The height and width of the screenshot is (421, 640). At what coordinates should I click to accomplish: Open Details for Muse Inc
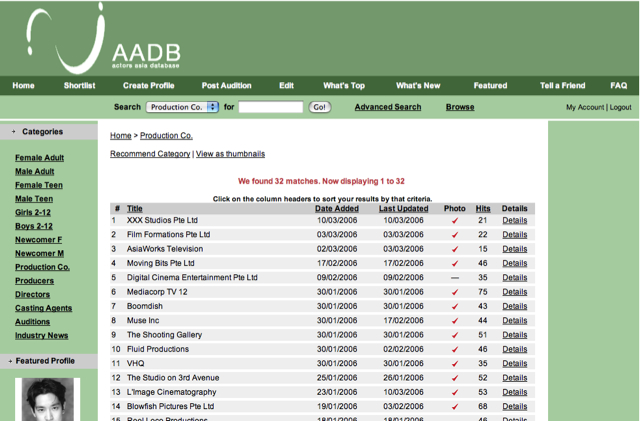pyautogui.click(x=515, y=321)
